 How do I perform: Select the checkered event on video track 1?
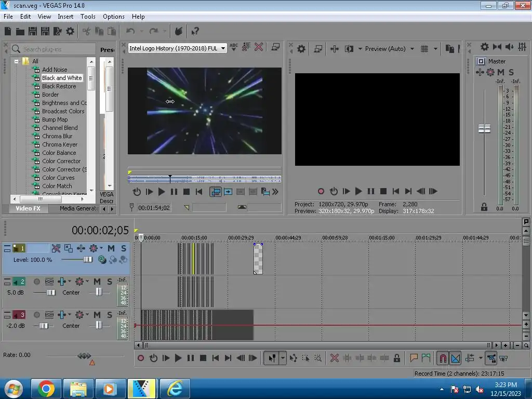(258, 259)
